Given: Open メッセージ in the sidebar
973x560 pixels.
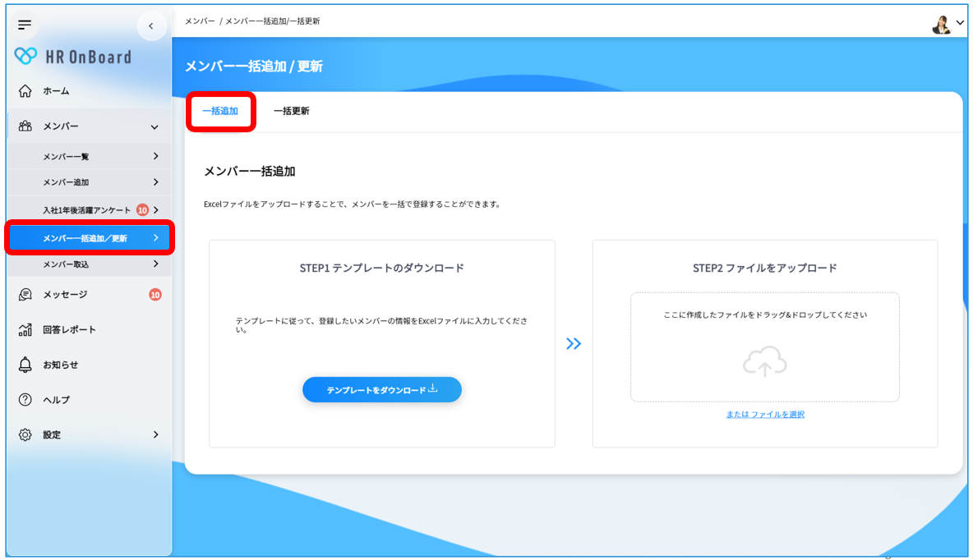Looking at the screenshot, I should click(x=65, y=295).
